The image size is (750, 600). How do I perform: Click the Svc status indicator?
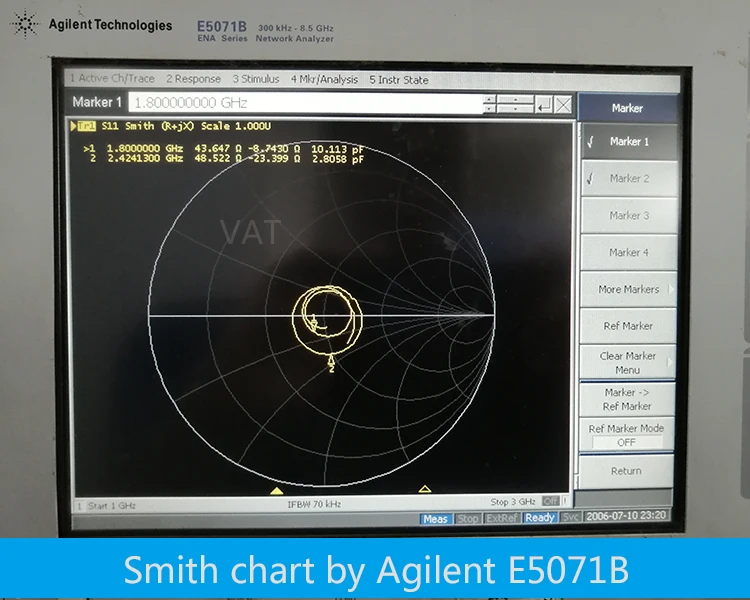570,517
